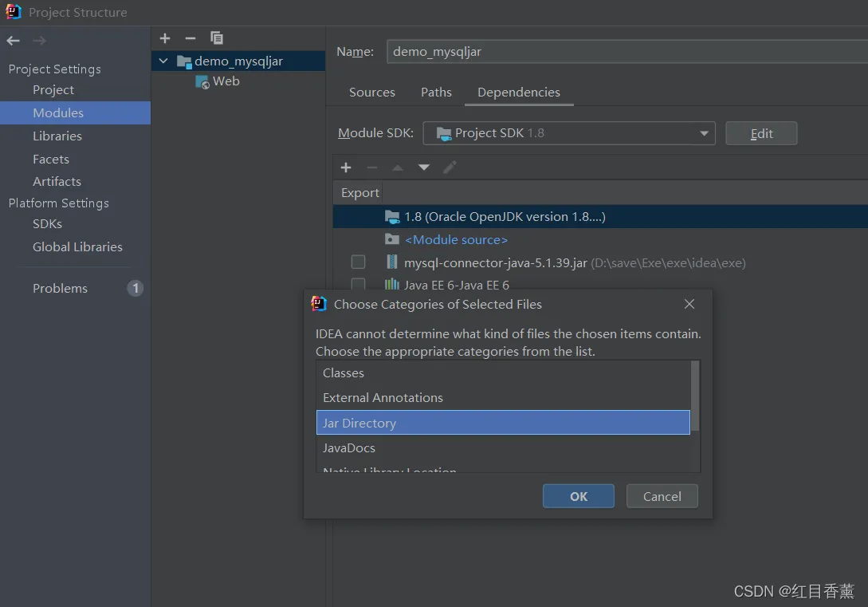Add a dependency with the plus icon
The image size is (868, 607).
tap(346, 168)
